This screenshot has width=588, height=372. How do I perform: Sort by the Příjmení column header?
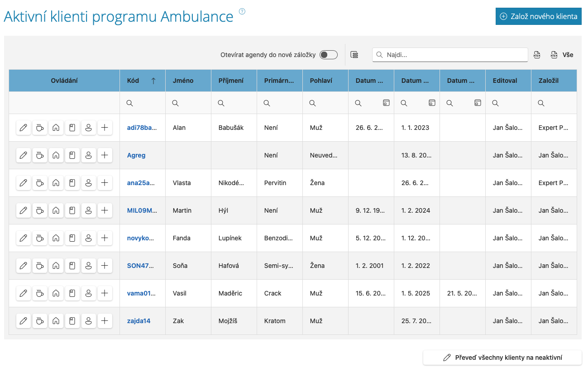(234, 81)
